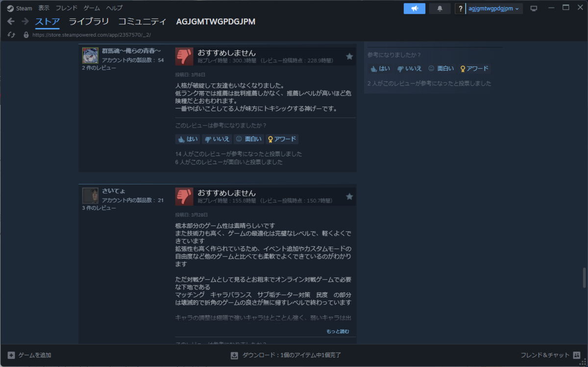The height and width of the screenshot is (367, 588).
Task: Click the page vertical scrollbar thumb
Action: (584, 278)
